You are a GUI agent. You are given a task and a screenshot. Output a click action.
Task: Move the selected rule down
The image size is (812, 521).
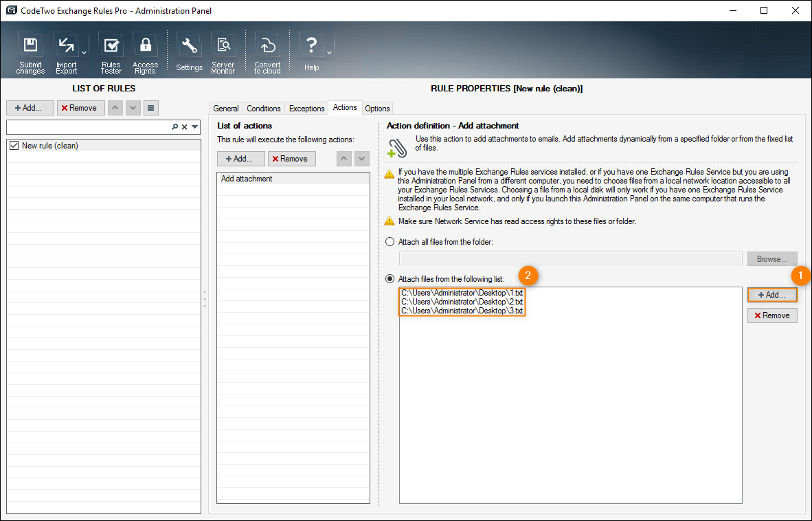pyautogui.click(x=133, y=108)
